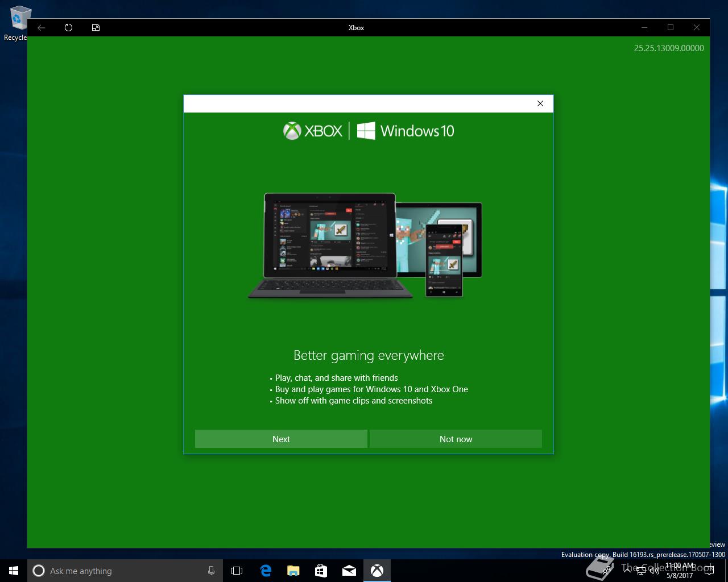Click 'Buy and play games for Windows 10 and Xbox One'
The height and width of the screenshot is (582, 728).
coord(371,389)
